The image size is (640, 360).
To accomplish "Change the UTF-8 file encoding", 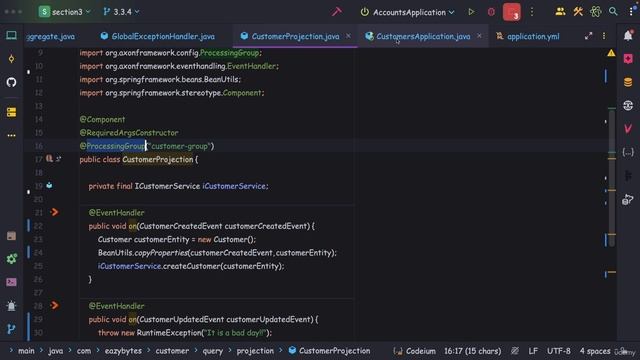I will point(558,351).
